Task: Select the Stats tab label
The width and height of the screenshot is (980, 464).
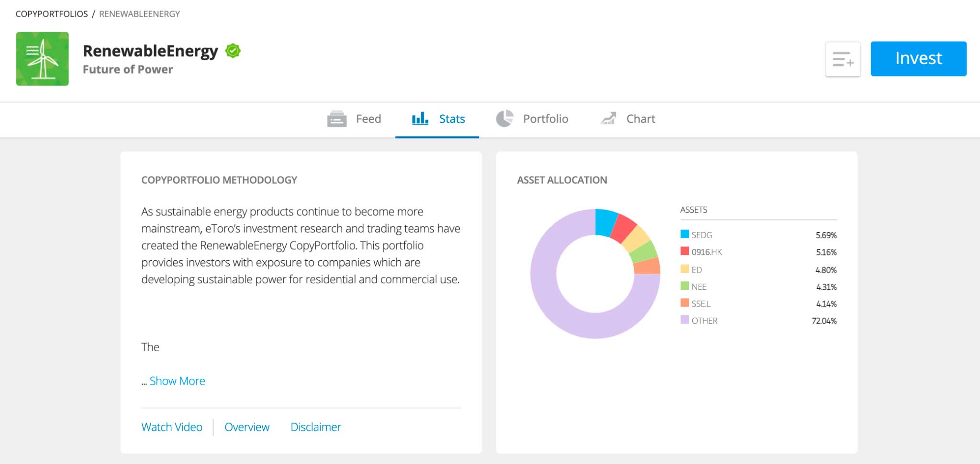Action: click(452, 119)
